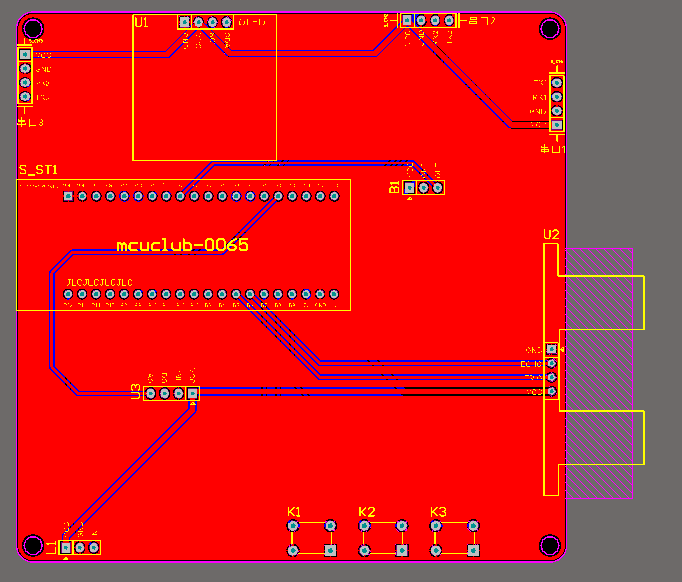Select the square pad 1 of U1
The image size is (682, 582).
[x=184, y=22]
